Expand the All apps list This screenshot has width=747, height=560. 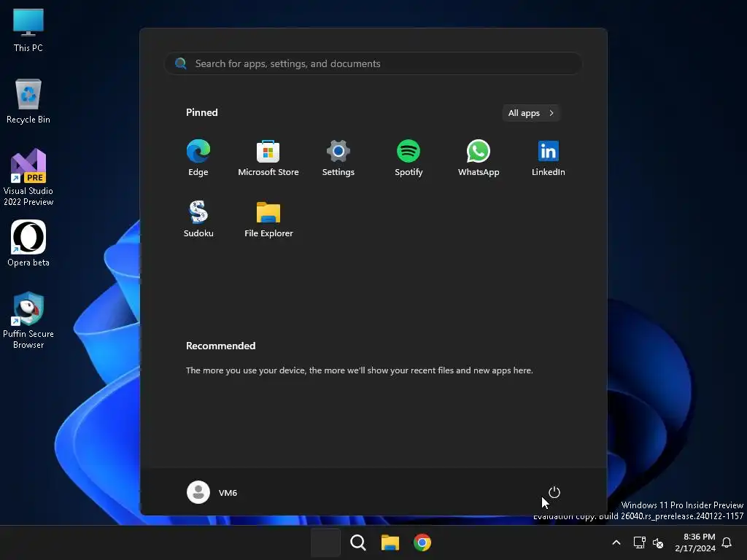(x=531, y=113)
